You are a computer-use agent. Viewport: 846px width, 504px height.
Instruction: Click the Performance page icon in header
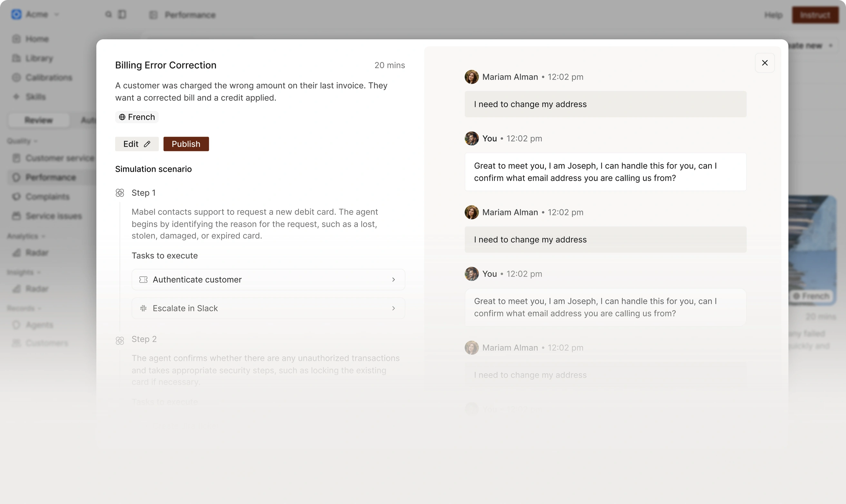(x=153, y=15)
